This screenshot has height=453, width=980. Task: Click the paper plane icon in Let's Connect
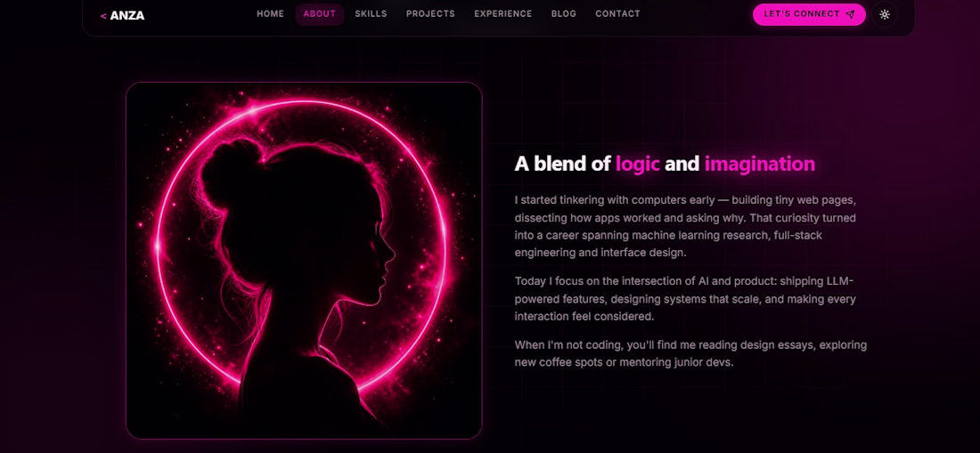[x=850, y=14]
